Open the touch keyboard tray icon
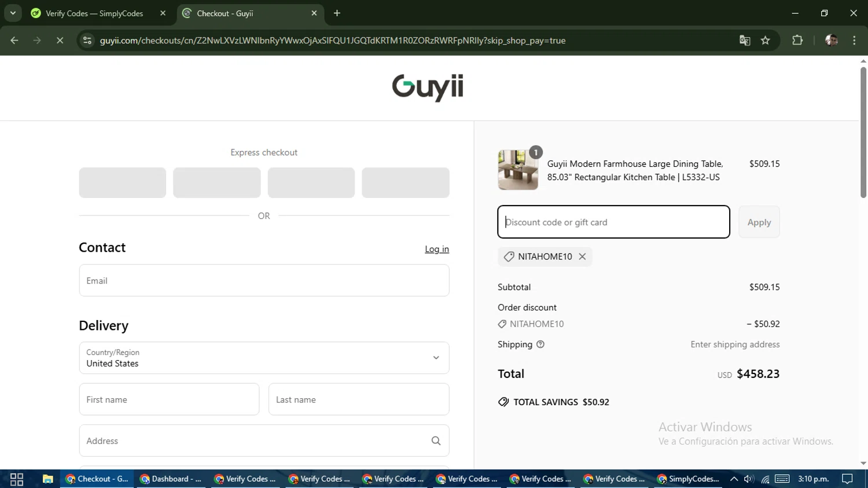 click(782, 479)
